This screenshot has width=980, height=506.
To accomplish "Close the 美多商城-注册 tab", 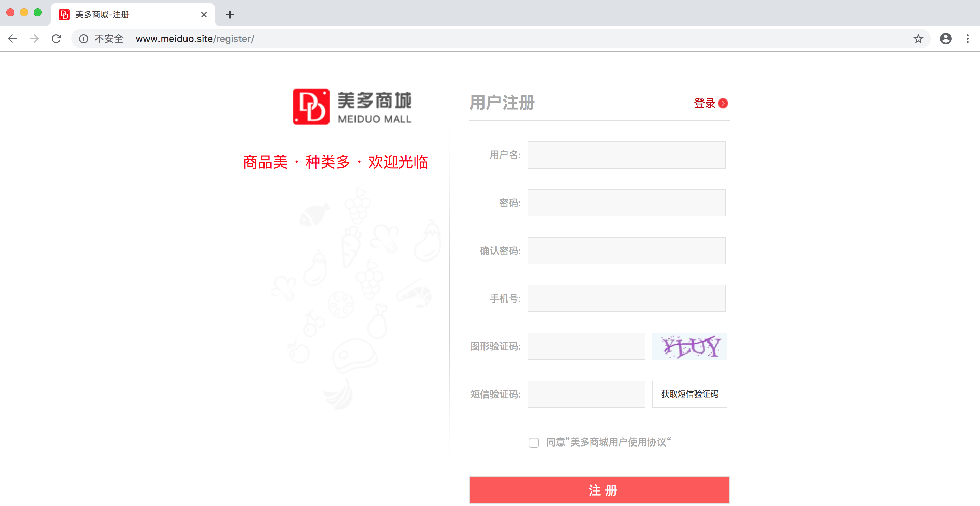I will [204, 15].
